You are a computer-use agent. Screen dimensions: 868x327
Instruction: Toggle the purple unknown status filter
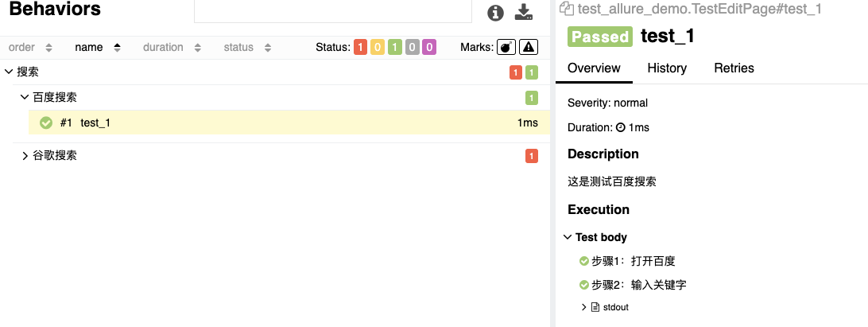tap(429, 47)
